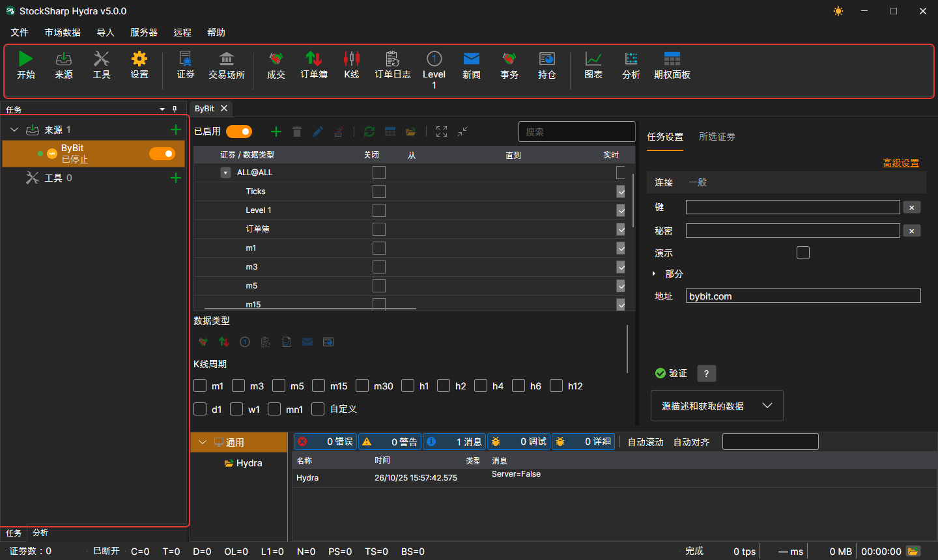Click the 验证 verify button

coord(671,373)
